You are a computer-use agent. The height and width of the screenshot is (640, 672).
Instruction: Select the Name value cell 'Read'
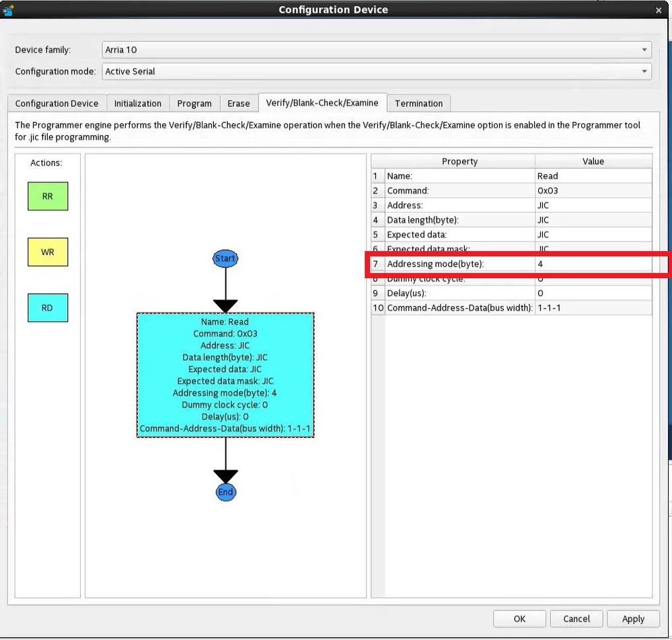593,176
